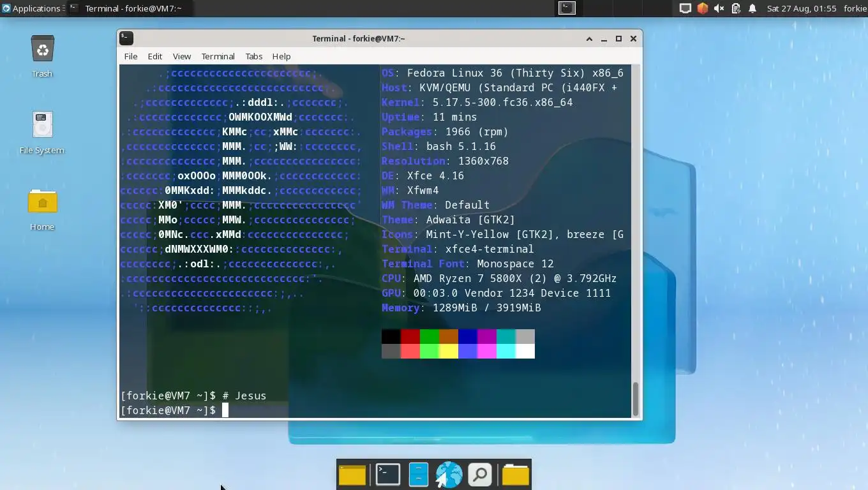Click the '# Jesus' command text
This screenshot has height=490, width=868.
coord(244,396)
